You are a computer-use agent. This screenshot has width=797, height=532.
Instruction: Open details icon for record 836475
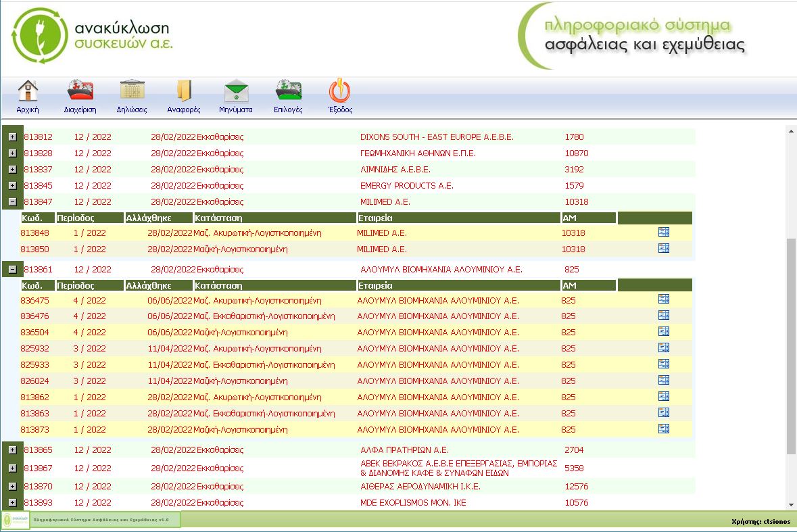664,299
